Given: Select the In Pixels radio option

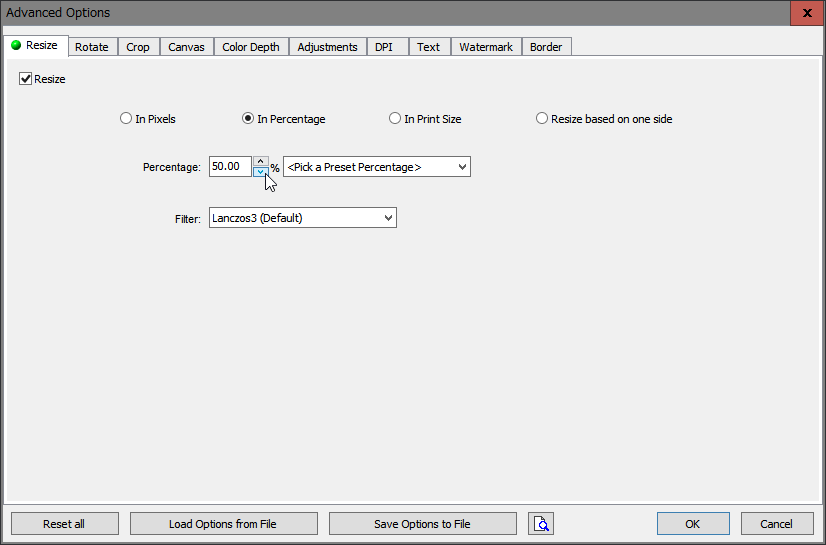Looking at the screenshot, I should pyautogui.click(x=126, y=119).
